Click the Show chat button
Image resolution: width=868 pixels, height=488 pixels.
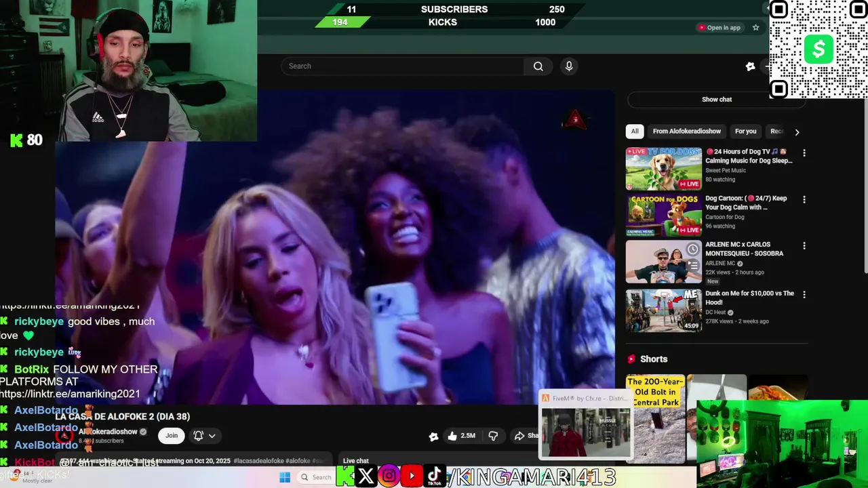click(x=717, y=100)
